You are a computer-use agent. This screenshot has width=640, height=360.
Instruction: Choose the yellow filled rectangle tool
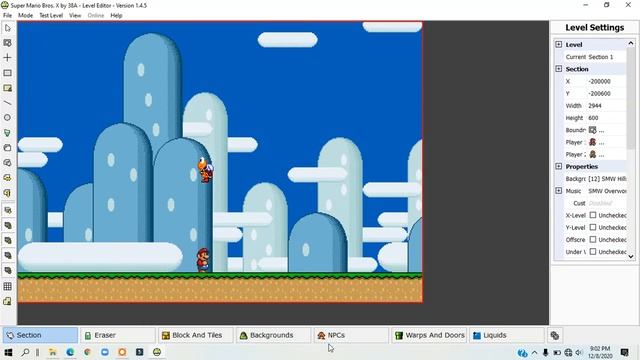[7, 88]
